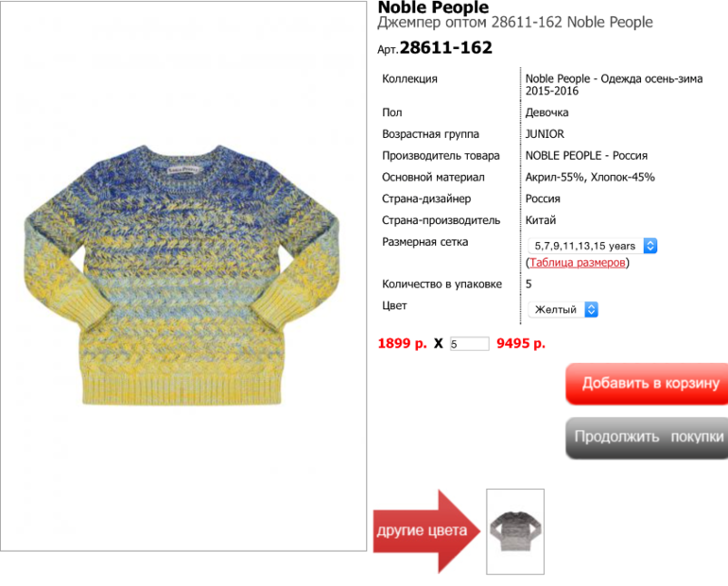Click the Добавить в корзину button

coord(647,384)
